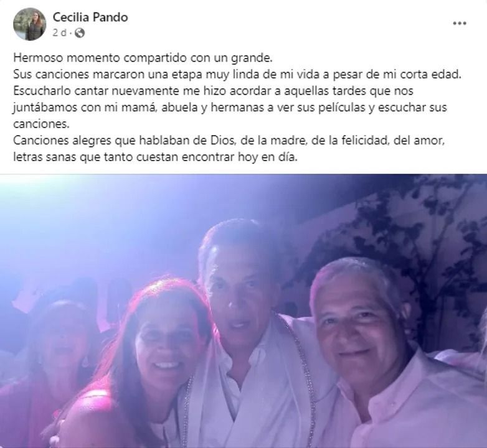Open the Cecilia Pando profile name link
487x448 pixels.
point(90,17)
